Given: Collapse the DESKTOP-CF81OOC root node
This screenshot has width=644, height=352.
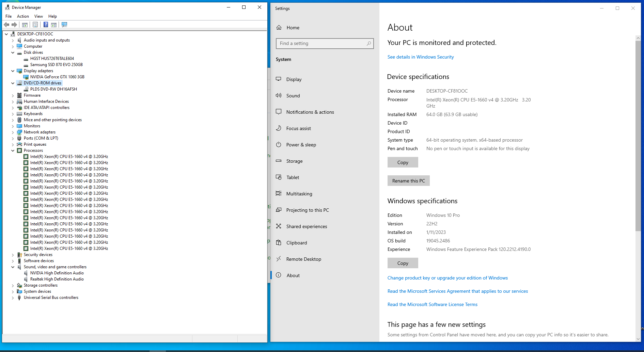Looking at the screenshot, I should (x=6, y=34).
